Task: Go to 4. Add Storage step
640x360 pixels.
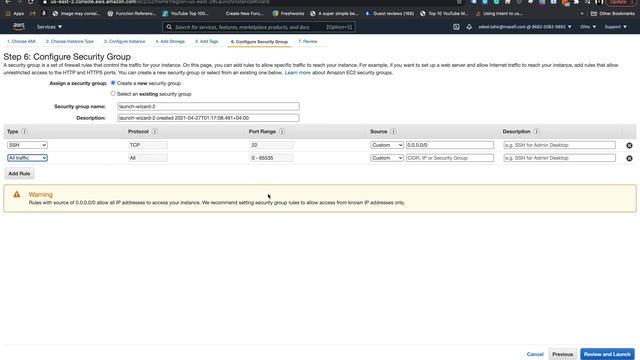Action: coord(170,42)
